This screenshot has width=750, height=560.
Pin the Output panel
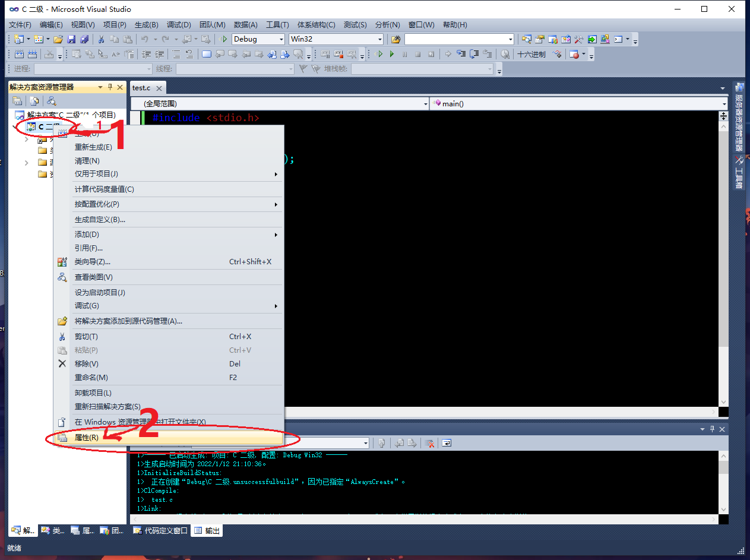point(713,429)
